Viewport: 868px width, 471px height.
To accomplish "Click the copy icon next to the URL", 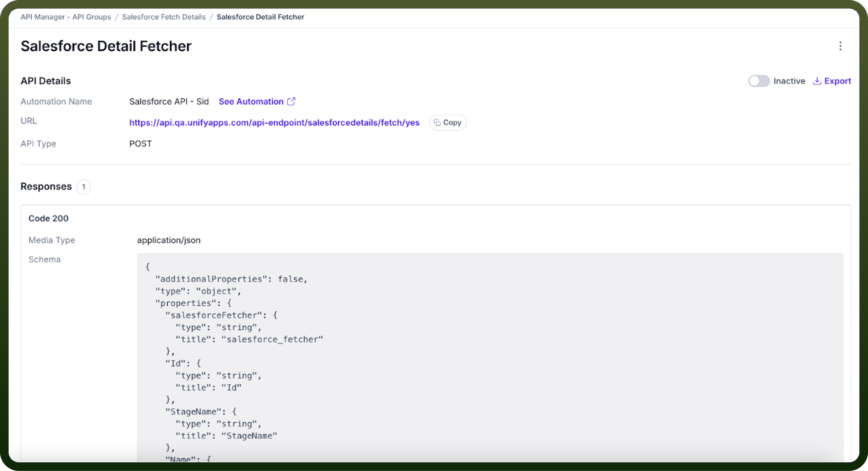I will coord(437,123).
